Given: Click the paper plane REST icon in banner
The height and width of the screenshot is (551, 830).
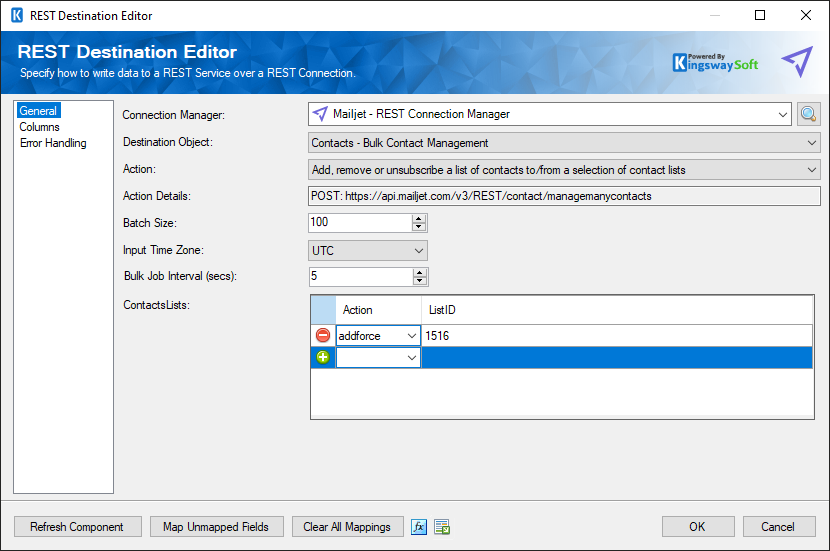Looking at the screenshot, I should [797, 61].
